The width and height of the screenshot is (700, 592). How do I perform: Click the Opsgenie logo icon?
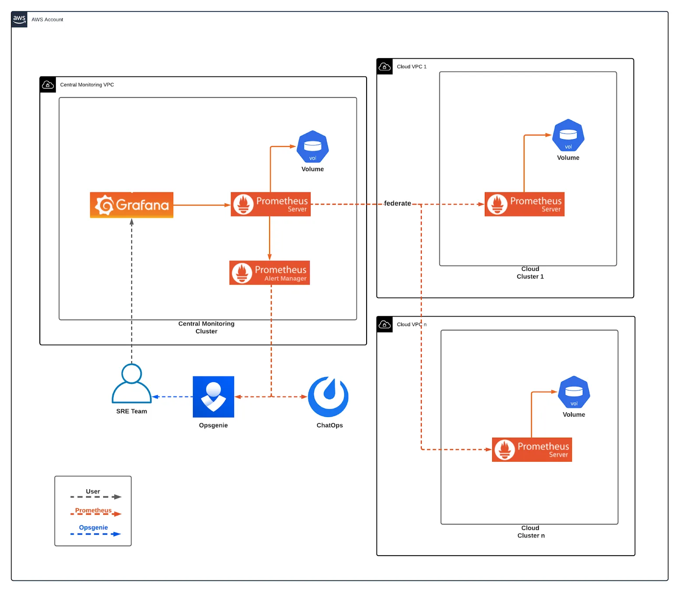point(213,397)
